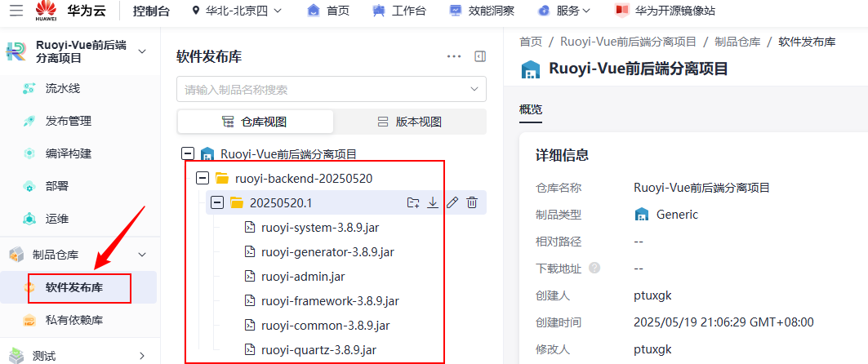Click the help icon beside 下载地址

[x=594, y=269]
